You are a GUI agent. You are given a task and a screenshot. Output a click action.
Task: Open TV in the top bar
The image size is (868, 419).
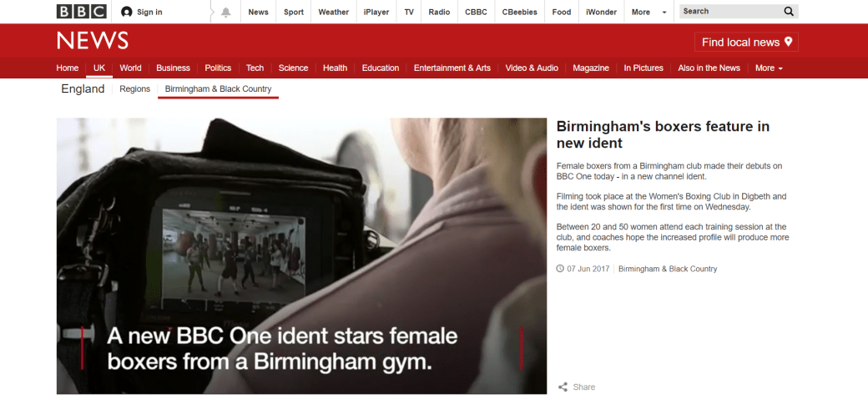pyautogui.click(x=409, y=12)
